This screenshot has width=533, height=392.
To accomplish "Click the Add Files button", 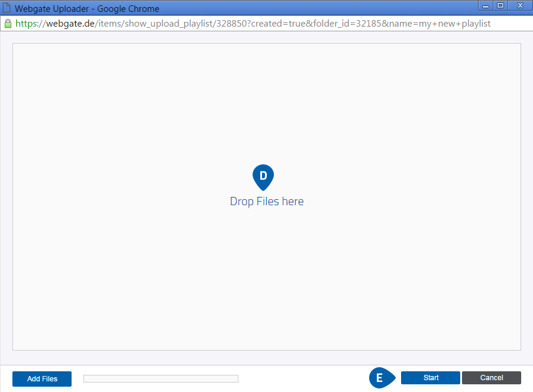I will [x=42, y=379].
